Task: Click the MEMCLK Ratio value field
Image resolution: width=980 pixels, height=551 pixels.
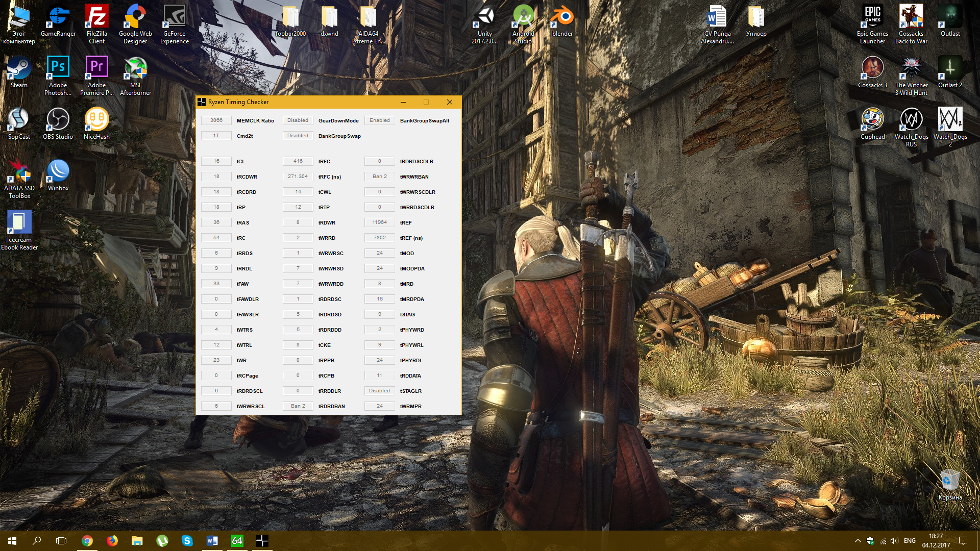Action: pos(216,120)
